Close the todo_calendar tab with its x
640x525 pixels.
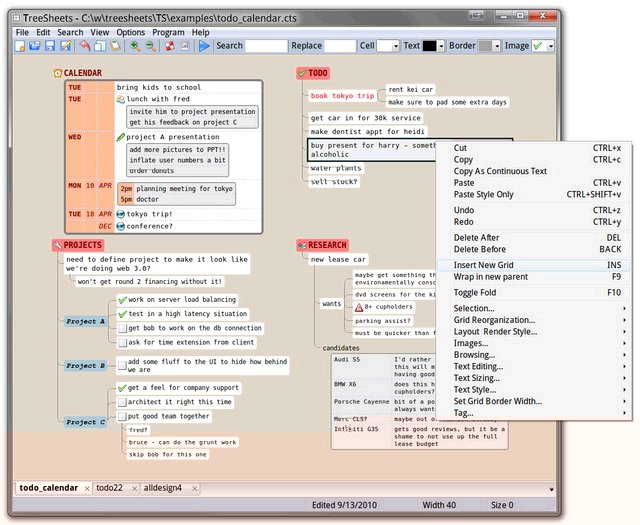[87, 488]
